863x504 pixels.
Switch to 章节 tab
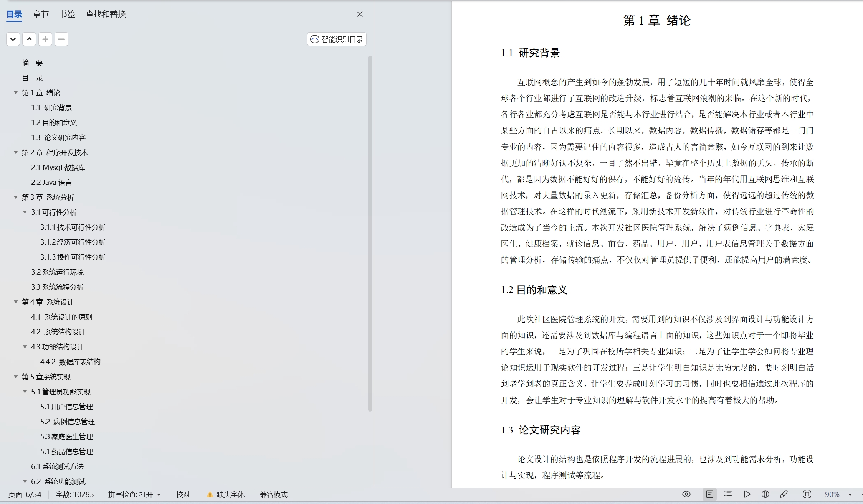(40, 14)
